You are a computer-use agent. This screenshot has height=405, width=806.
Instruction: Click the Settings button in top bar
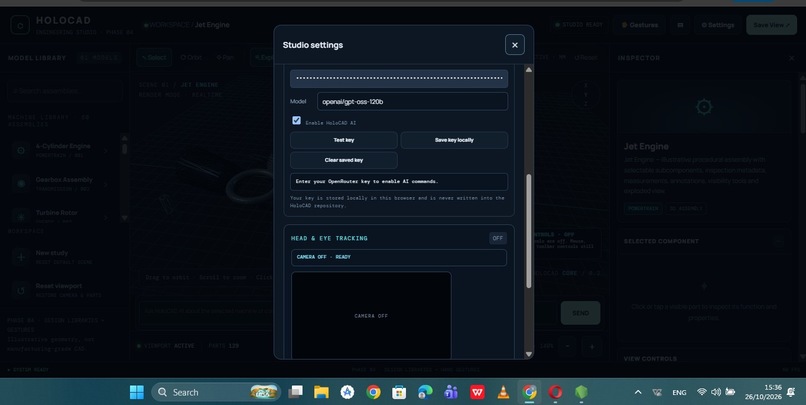(x=718, y=25)
